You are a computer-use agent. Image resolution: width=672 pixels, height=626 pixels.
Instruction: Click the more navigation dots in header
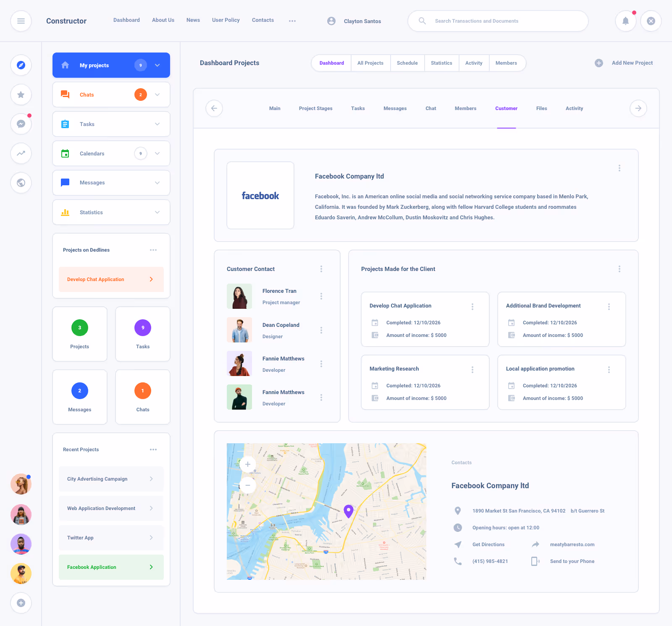point(292,21)
